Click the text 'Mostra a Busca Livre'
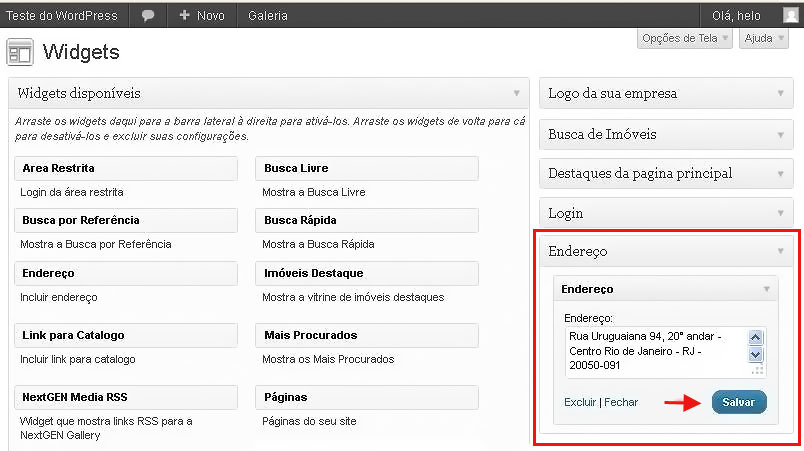This screenshot has height=451, width=804. 314,192
